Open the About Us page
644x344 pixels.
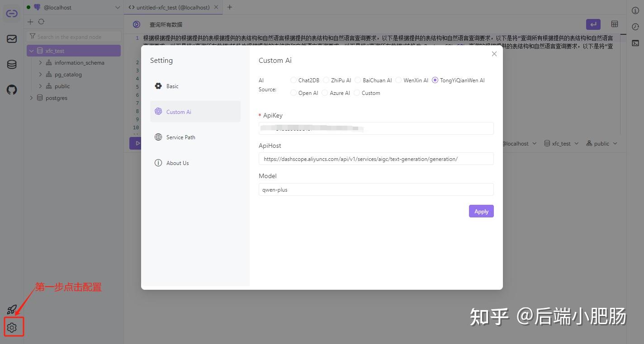[177, 163]
